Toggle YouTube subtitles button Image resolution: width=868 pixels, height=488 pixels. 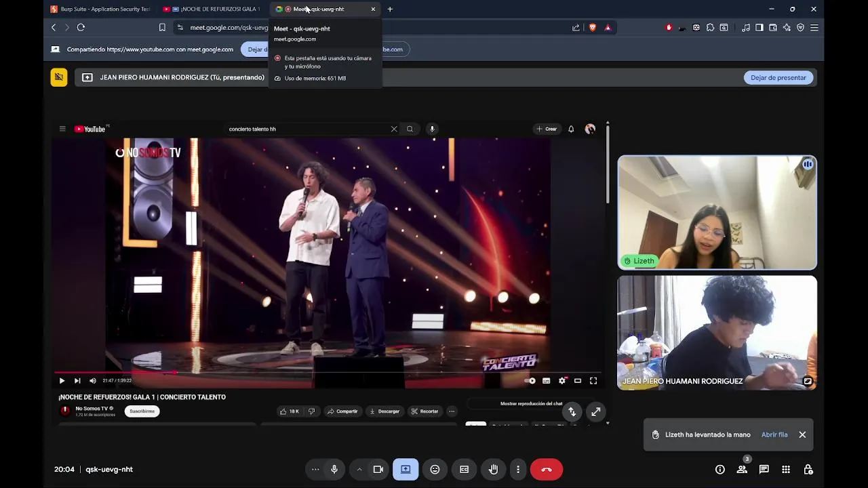coord(546,381)
